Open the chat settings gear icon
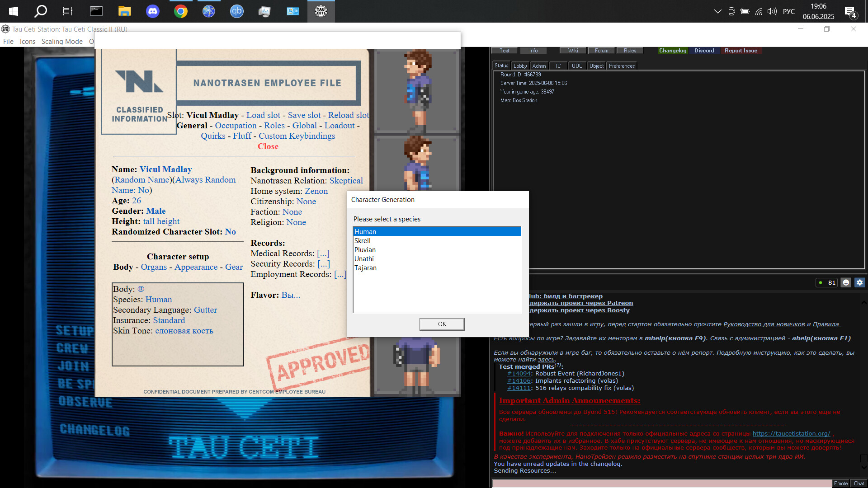 pos(859,282)
